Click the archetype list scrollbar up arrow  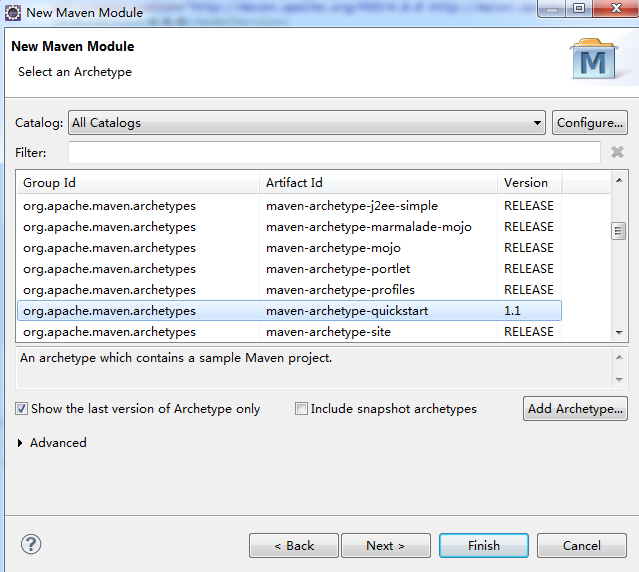(x=619, y=180)
